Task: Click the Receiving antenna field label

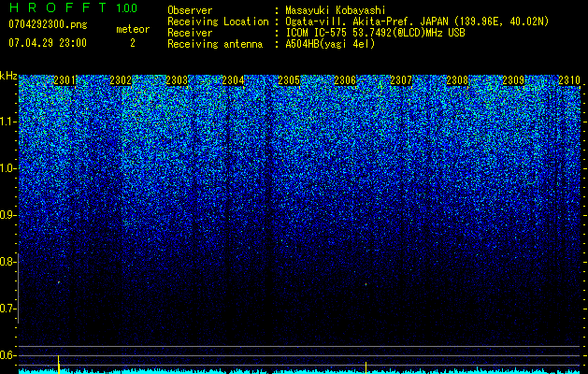Action: [x=215, y=44]
